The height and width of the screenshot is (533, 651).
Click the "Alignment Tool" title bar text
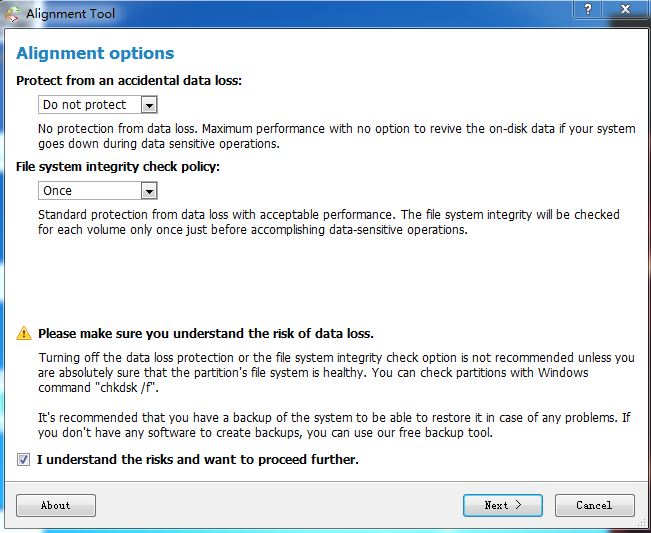click(71, 14)
